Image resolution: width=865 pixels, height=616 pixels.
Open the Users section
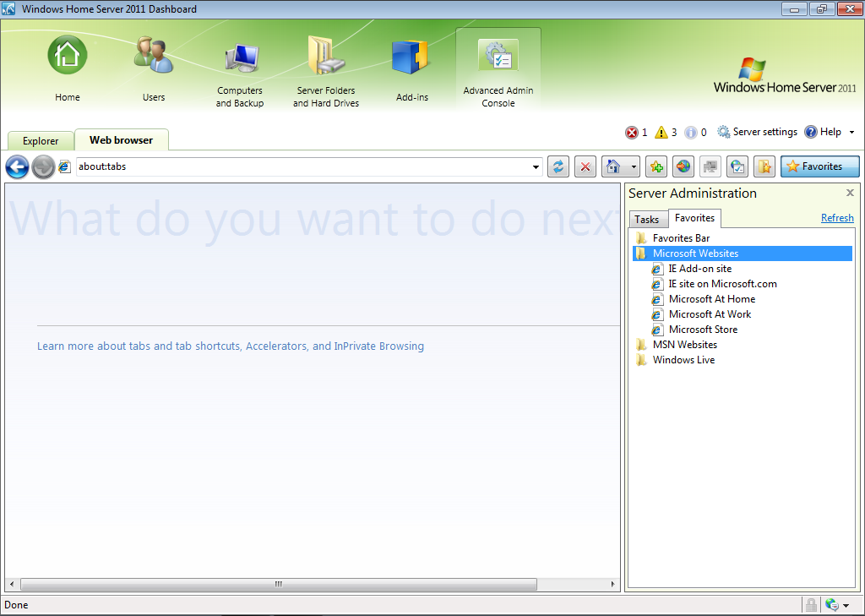(x=154, y=69)
